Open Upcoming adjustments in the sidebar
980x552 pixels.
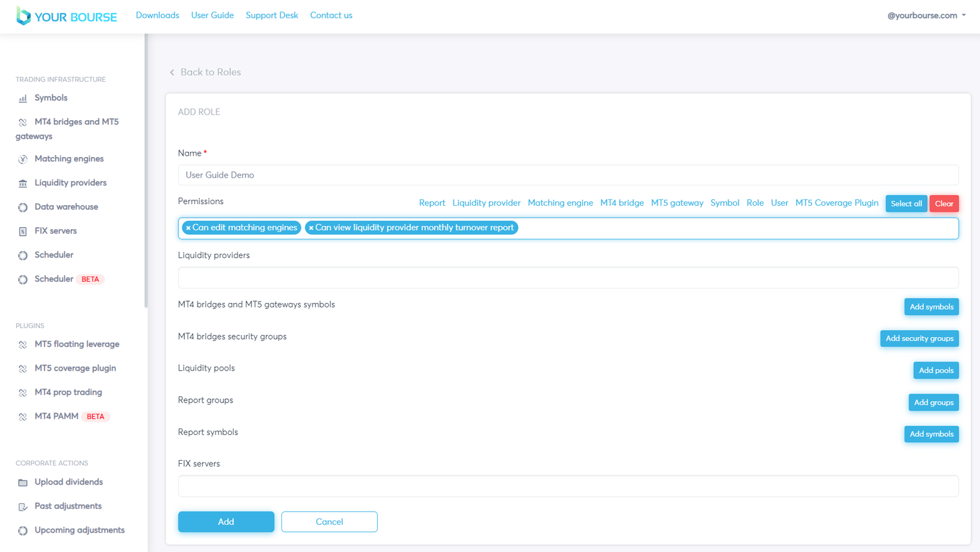pos(79,530)
